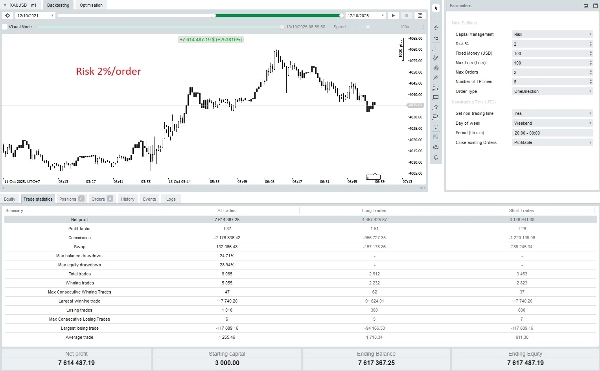
Task: Open the Logs tab
Action: [x=171, y=199]
